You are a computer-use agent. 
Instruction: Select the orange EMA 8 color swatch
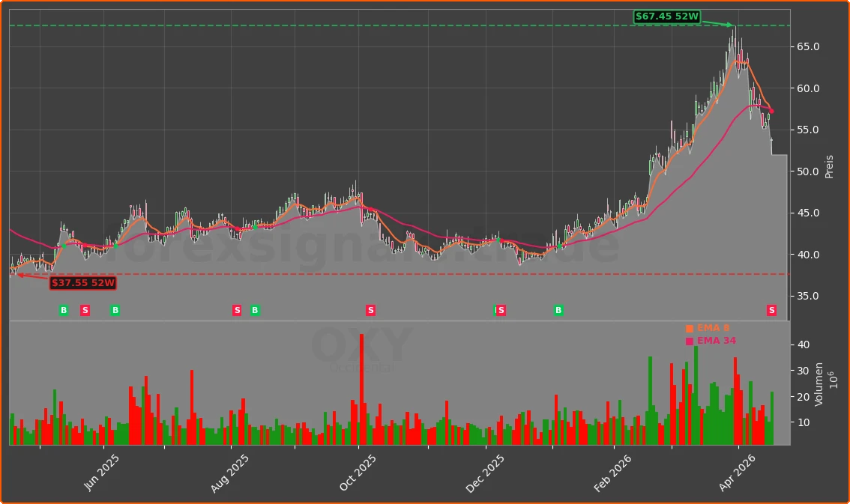pyautogui.click(x=688, y=327)
